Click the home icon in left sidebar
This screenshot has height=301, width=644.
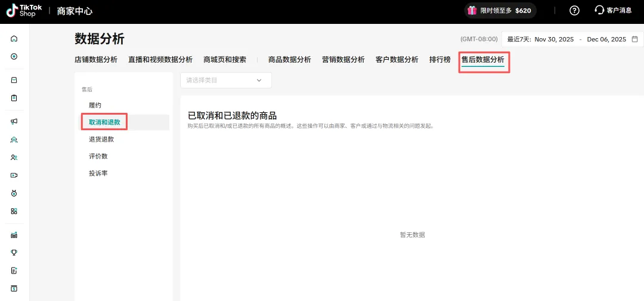click(x=14, y=39)
